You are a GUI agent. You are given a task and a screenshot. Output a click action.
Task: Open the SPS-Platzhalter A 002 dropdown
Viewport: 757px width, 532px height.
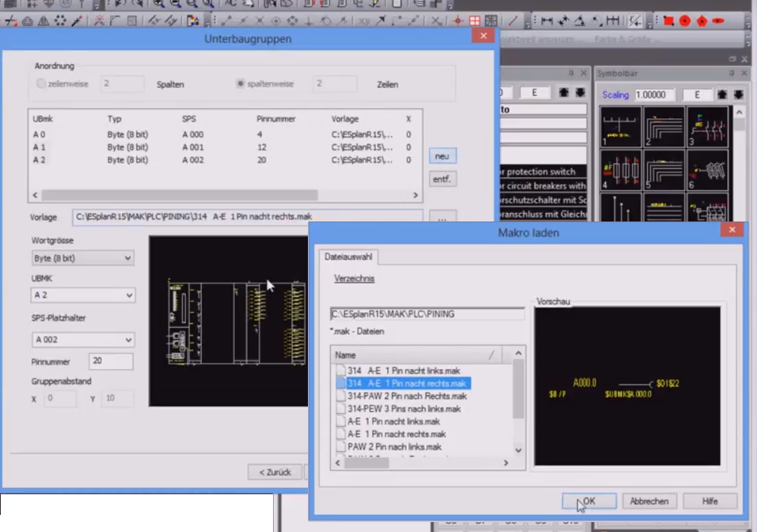[83, 340]
